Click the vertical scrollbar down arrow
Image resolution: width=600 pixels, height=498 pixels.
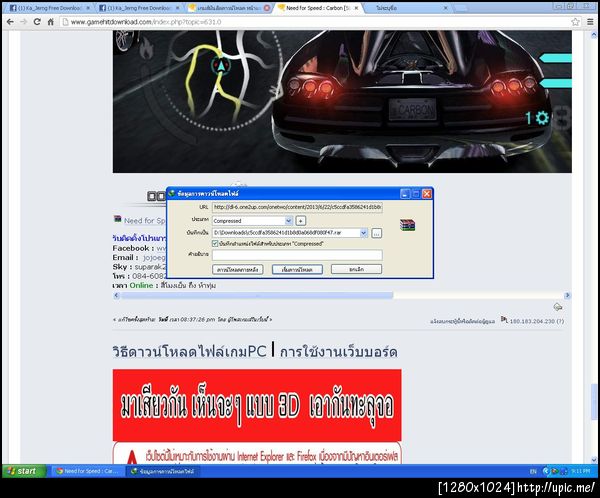[x=593, y=460]
